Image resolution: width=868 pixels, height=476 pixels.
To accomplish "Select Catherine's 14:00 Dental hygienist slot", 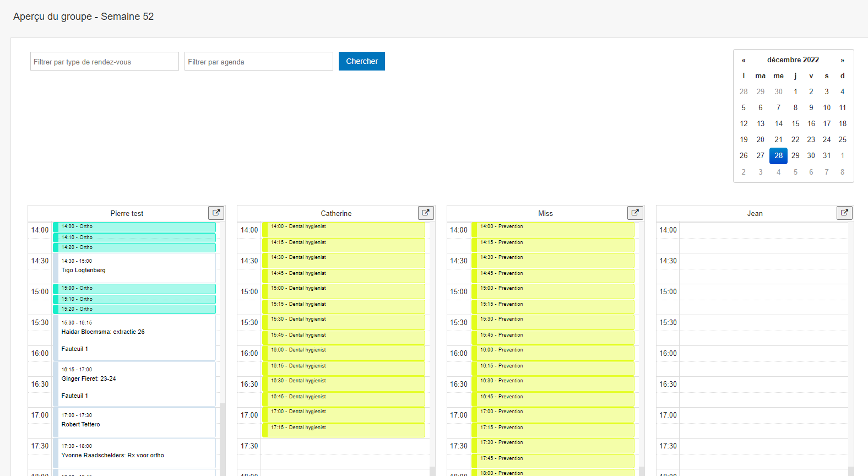I will point(344,230).
